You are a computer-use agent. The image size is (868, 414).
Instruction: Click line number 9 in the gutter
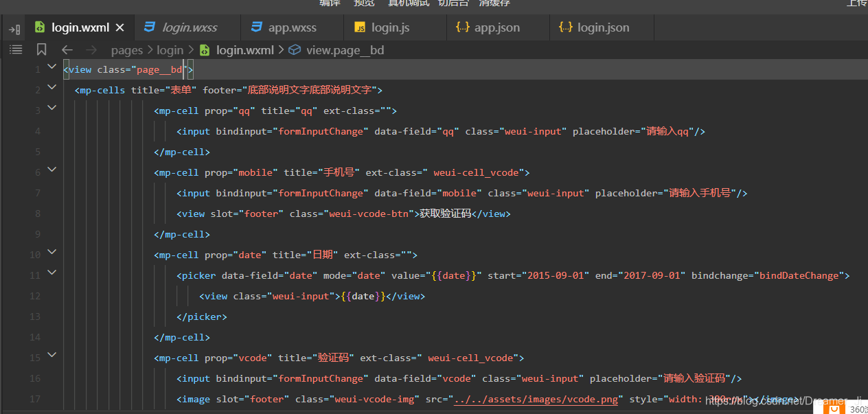point(38,234)
